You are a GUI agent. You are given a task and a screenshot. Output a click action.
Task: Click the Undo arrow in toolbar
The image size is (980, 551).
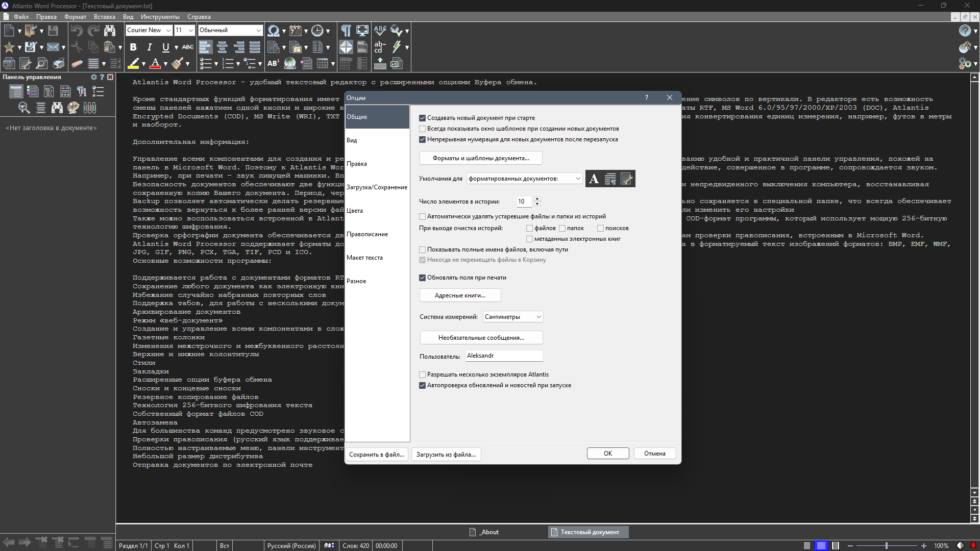coord(77,31)
